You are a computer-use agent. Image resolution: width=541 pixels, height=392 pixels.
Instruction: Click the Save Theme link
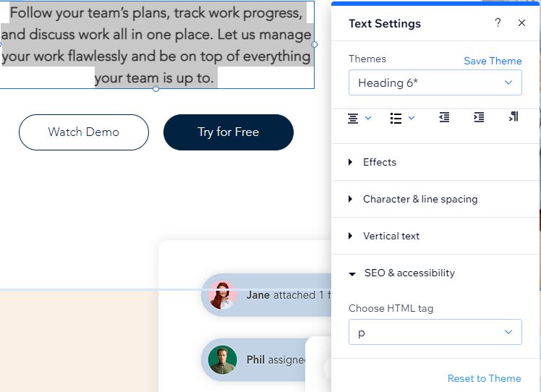point(493,61)
